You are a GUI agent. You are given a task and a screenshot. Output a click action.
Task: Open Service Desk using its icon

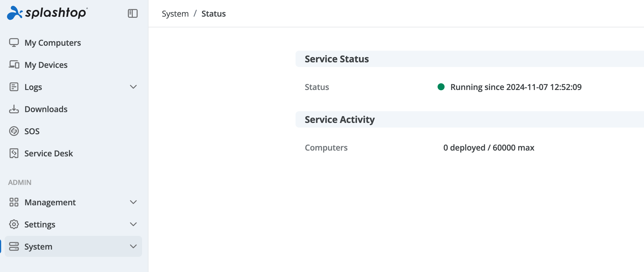click(14, 153)
